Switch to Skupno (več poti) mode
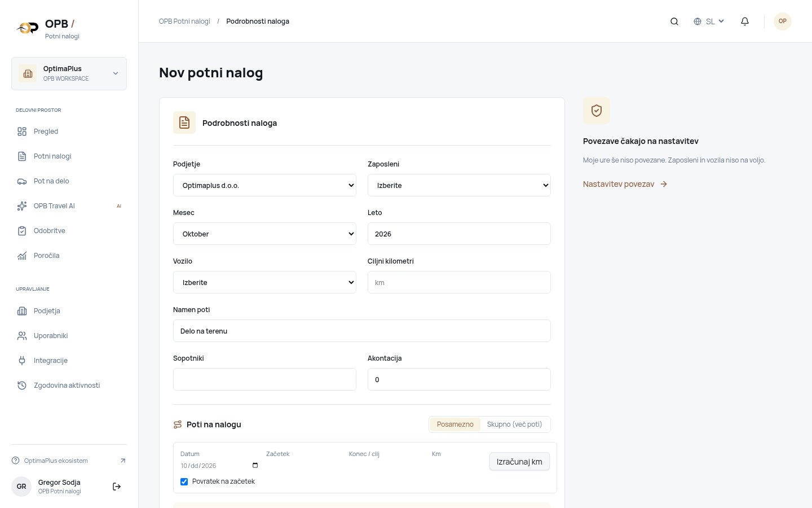Screen dimensions: 812x508 tap(514, 424)
